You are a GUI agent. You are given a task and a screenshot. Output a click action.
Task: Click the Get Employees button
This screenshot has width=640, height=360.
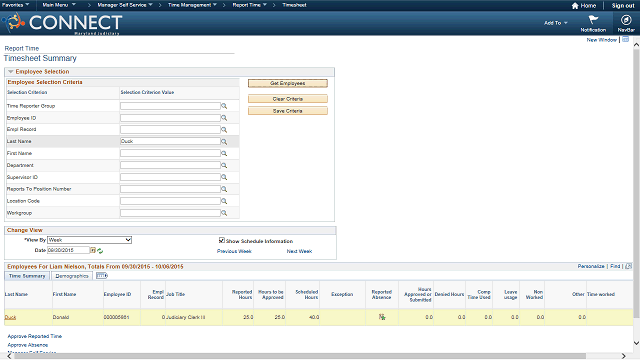288,83
